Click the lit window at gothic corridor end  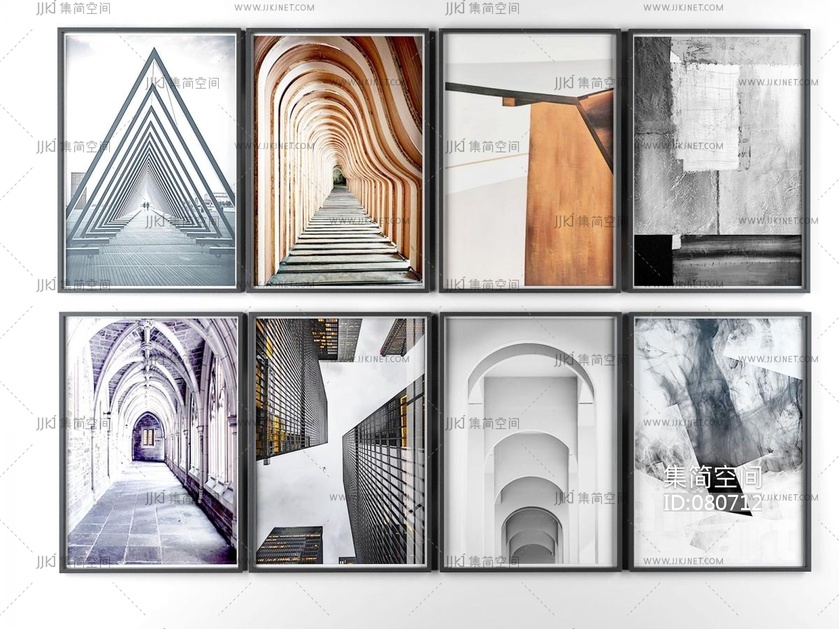click(148, 437)
